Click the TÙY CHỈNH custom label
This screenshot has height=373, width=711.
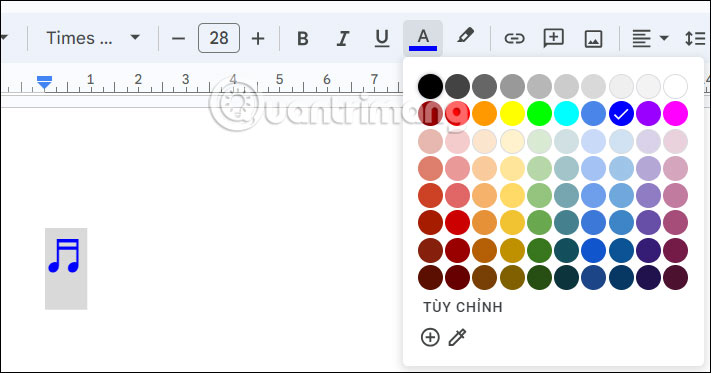[463, 307]
